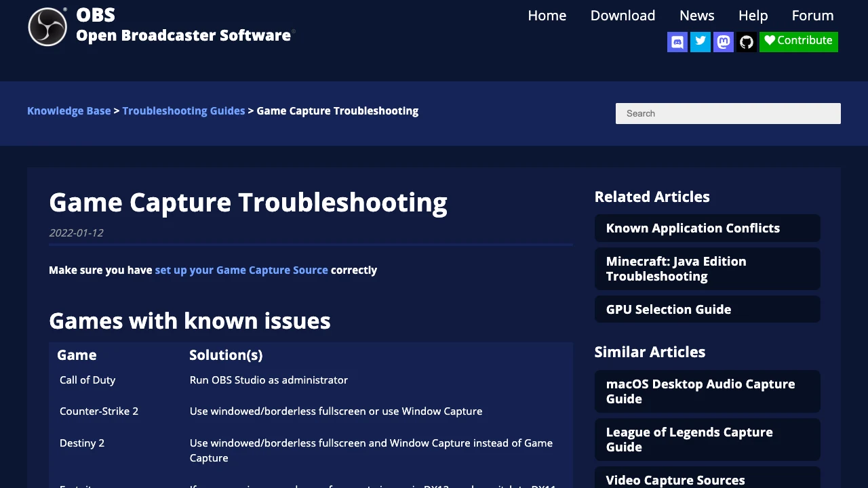This screenshot has width=868, height=488.
Task: Click the Solution(s) column header
Action: (226, 354)
